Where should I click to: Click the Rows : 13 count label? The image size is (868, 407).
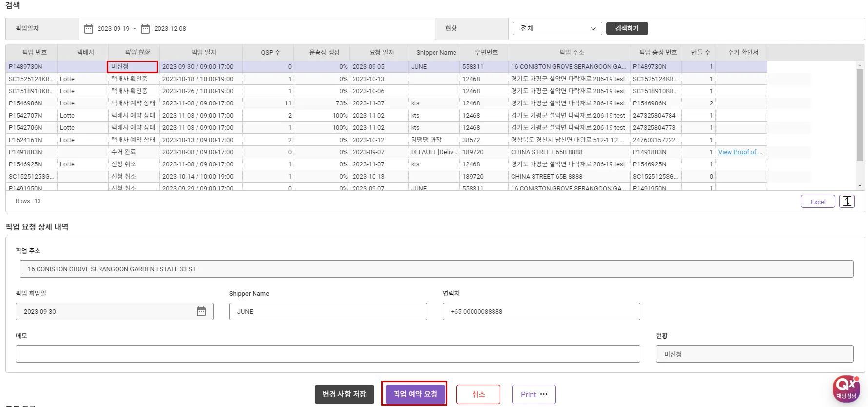28,201
